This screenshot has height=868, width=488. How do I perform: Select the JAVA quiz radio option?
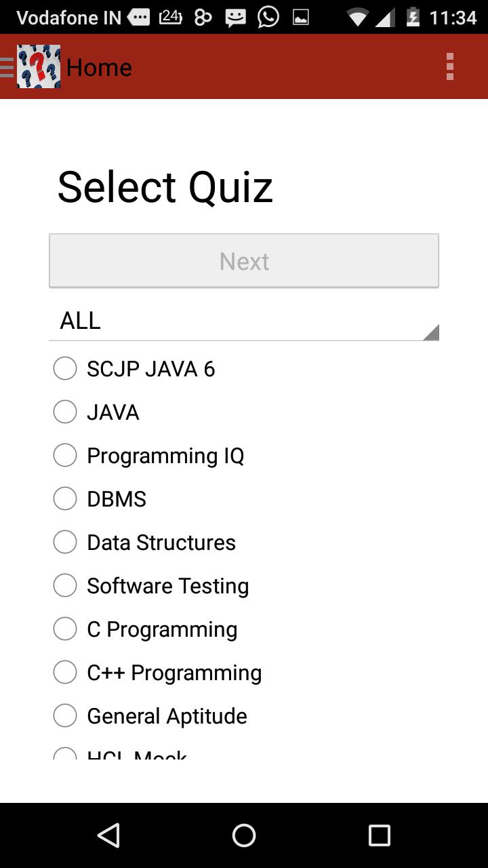65,412
